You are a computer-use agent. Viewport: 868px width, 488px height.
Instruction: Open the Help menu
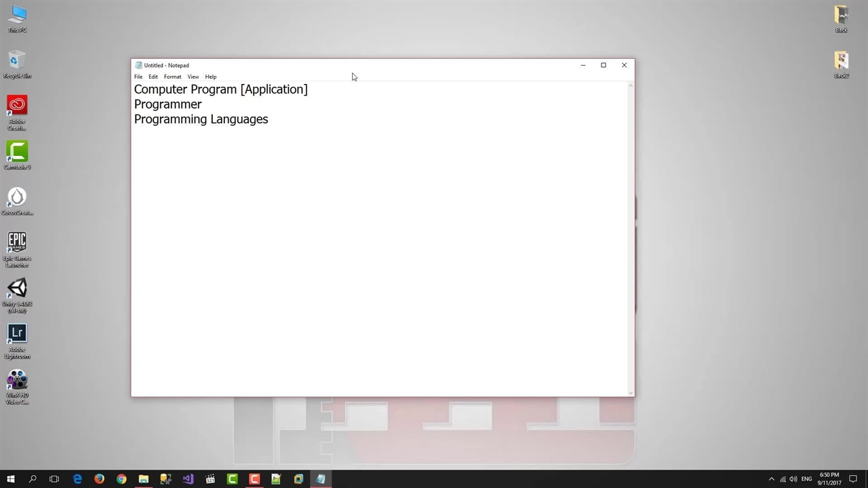211,77
